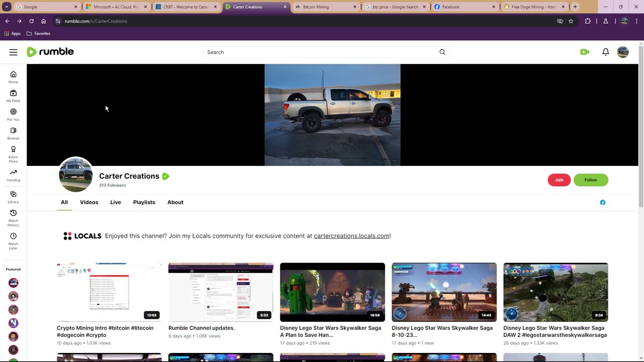Viewport: 644px width, 362px height.
Task: Open Watch History in sidebar
Action: coord(13,218)
